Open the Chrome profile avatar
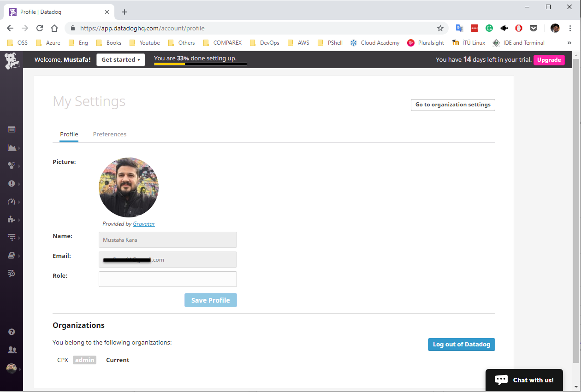581x392 pixels. pos(555,28)
